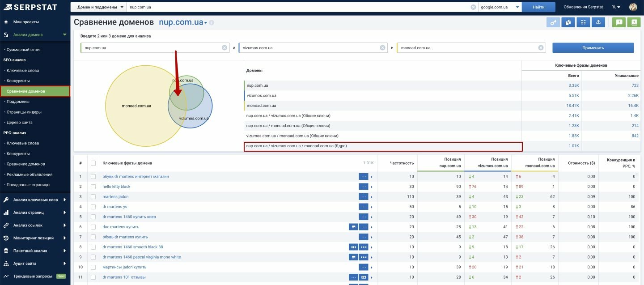644x285 pixels.
Task: Click the Найти search button
Action: pos(538,7)
